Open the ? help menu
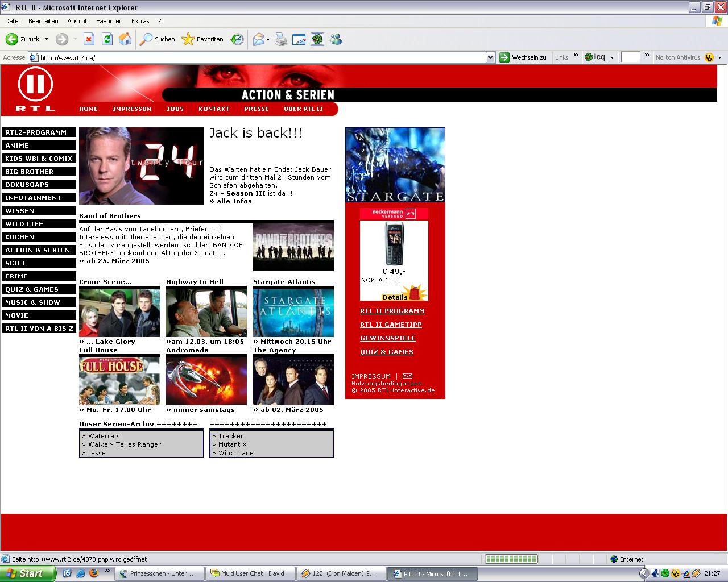Viewport: 728px width, 582px height. pos(160,21)
